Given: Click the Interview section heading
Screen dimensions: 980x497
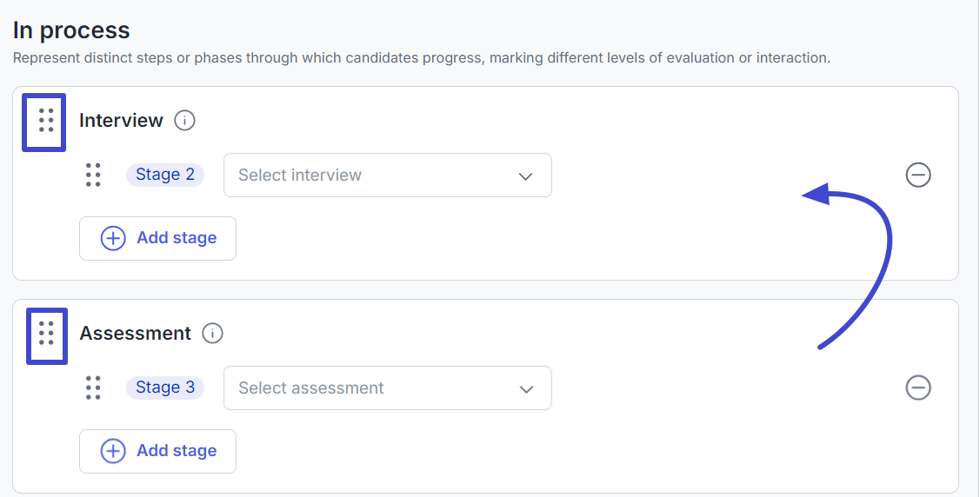Looking at the screenshot, I should tap(121, 121).
